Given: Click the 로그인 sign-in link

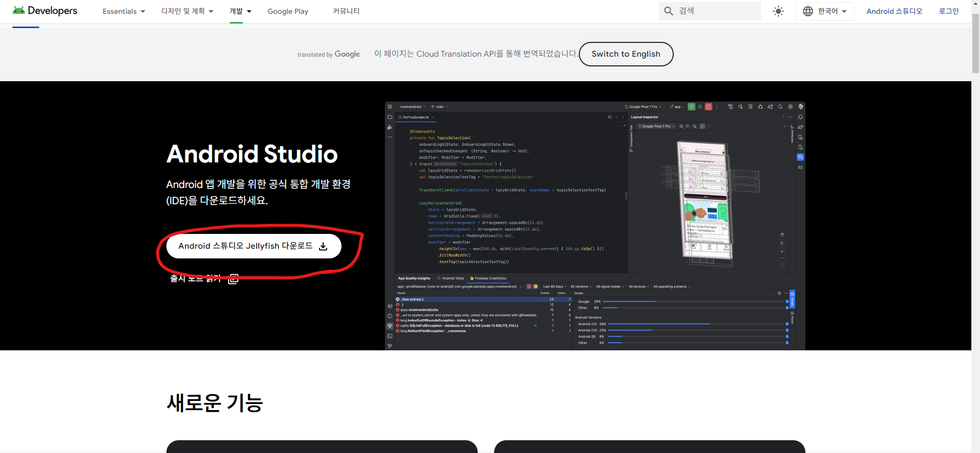Looking at the screenshot, I should (x=949, y=11).
